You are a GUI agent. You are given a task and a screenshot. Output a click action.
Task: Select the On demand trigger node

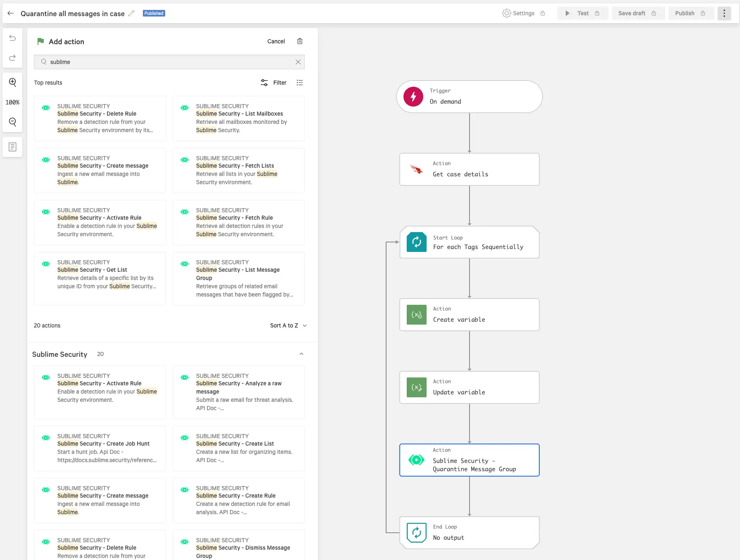[x=470, y=97]
